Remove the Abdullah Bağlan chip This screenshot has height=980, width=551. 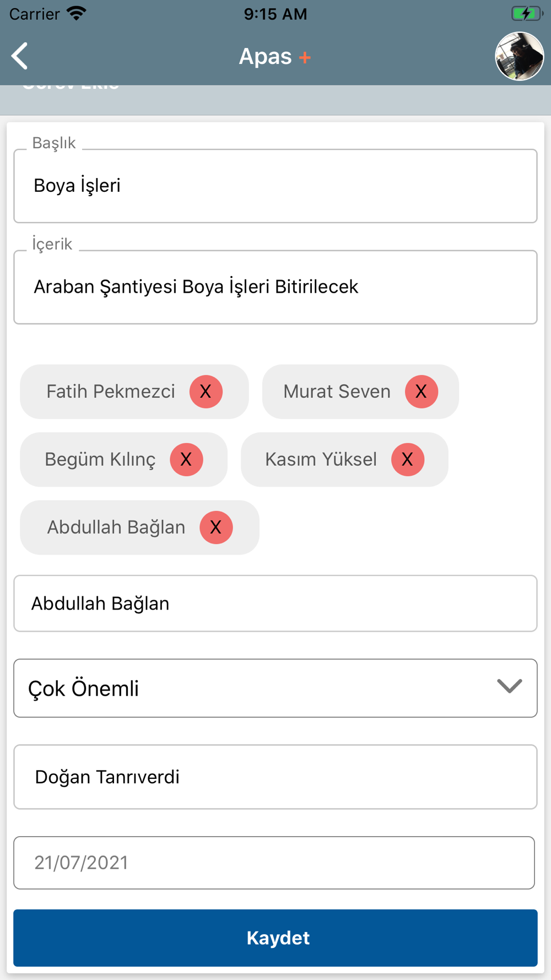click(216, 527)
